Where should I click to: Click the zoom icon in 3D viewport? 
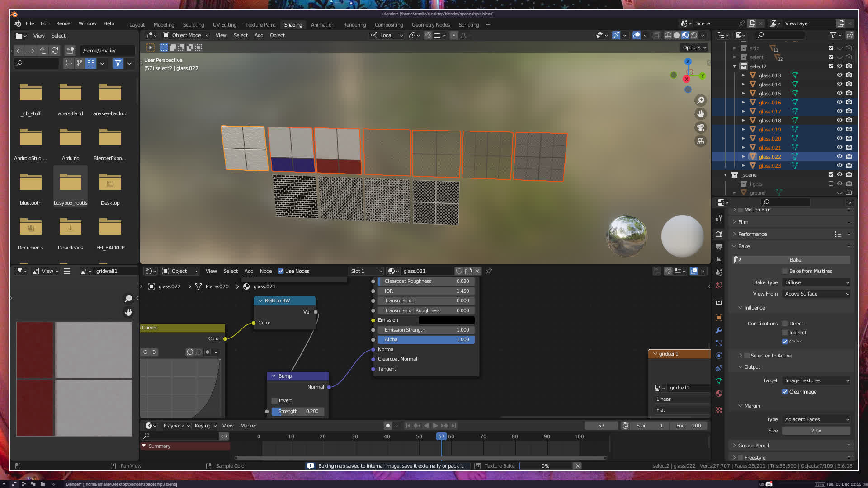click(701, 100)
